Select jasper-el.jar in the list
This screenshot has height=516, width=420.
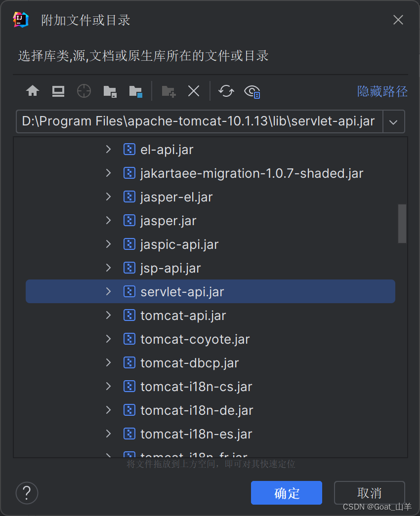176,197
